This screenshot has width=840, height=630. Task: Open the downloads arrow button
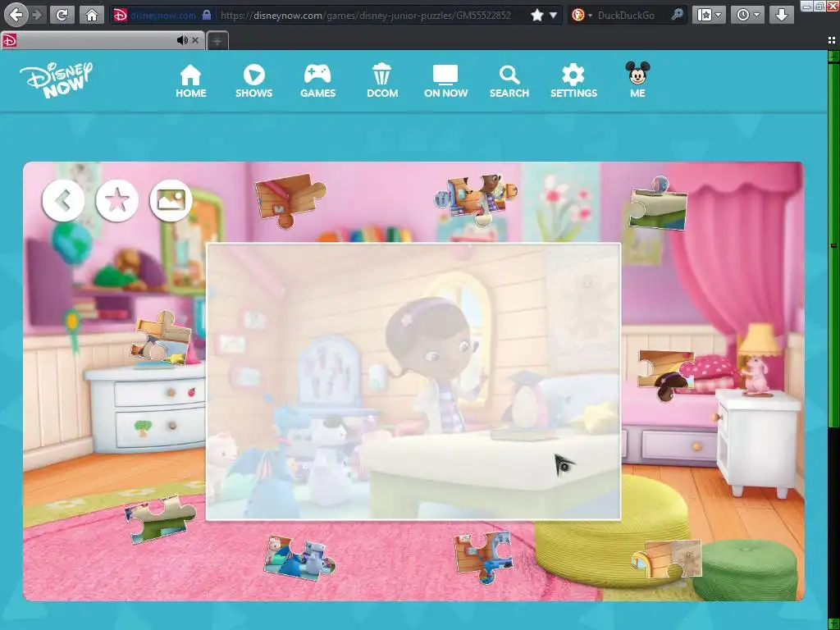coord(782,15)
